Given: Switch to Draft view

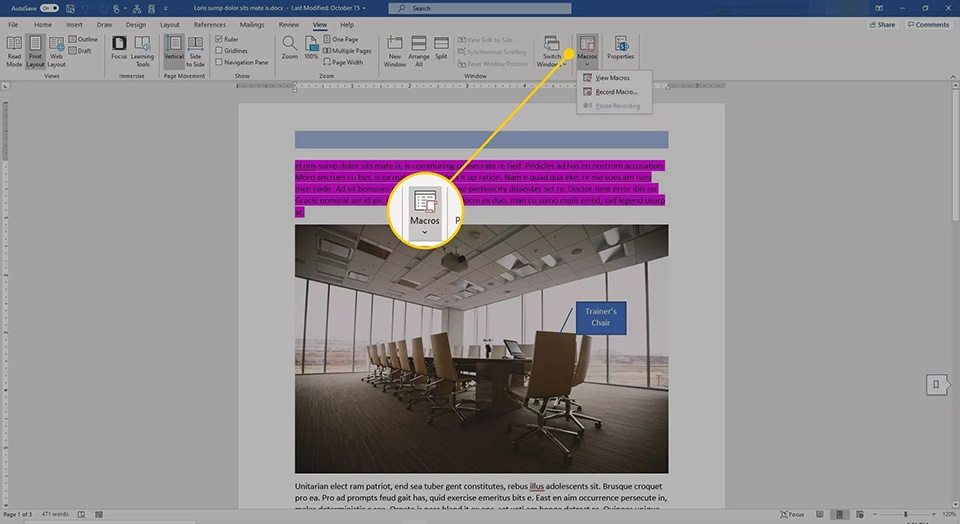Looking at the screenshot, I should click(x=80, y=51).
